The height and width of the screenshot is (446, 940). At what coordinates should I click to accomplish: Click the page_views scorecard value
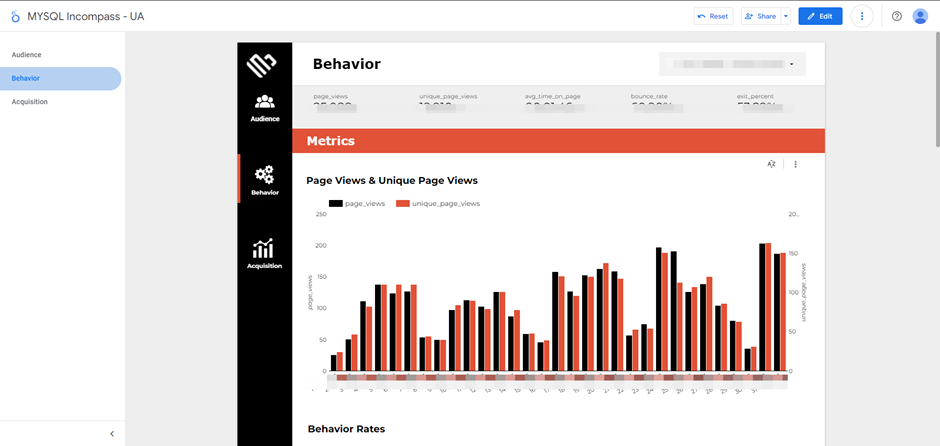pyautogui.click(x=333, y=108)
